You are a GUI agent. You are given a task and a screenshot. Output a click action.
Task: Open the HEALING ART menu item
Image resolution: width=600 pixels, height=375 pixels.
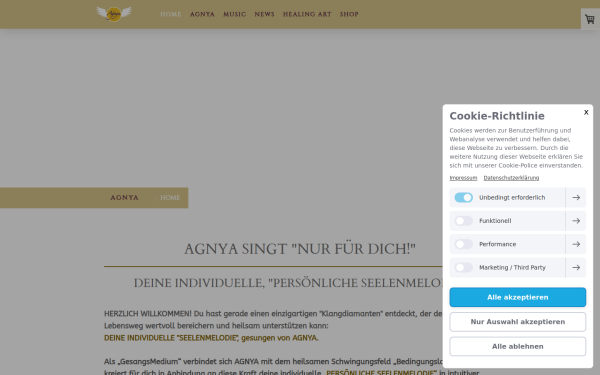coord(307,14)
